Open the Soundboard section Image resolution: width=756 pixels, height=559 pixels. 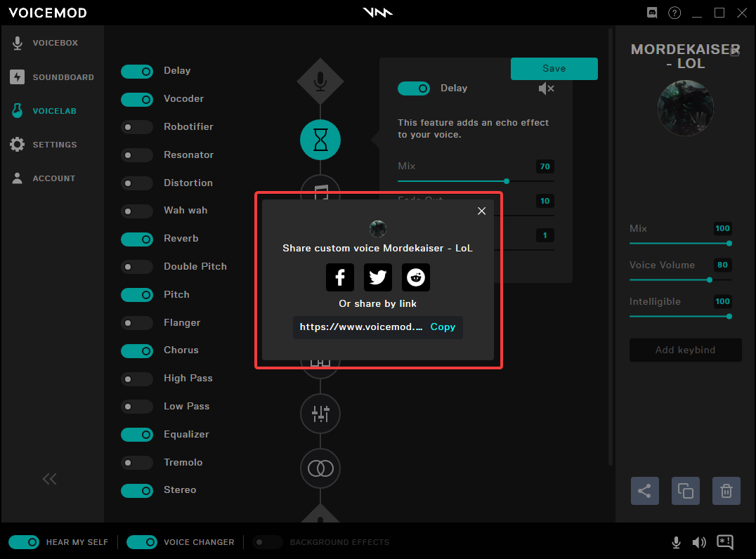coord(52,77)
